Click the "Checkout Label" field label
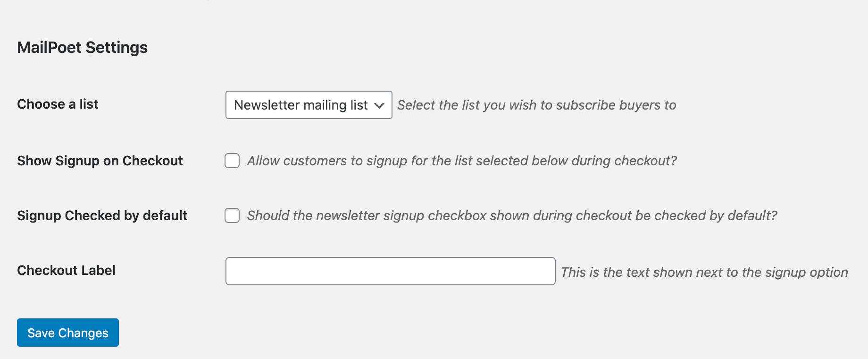 tap(66, 270)
